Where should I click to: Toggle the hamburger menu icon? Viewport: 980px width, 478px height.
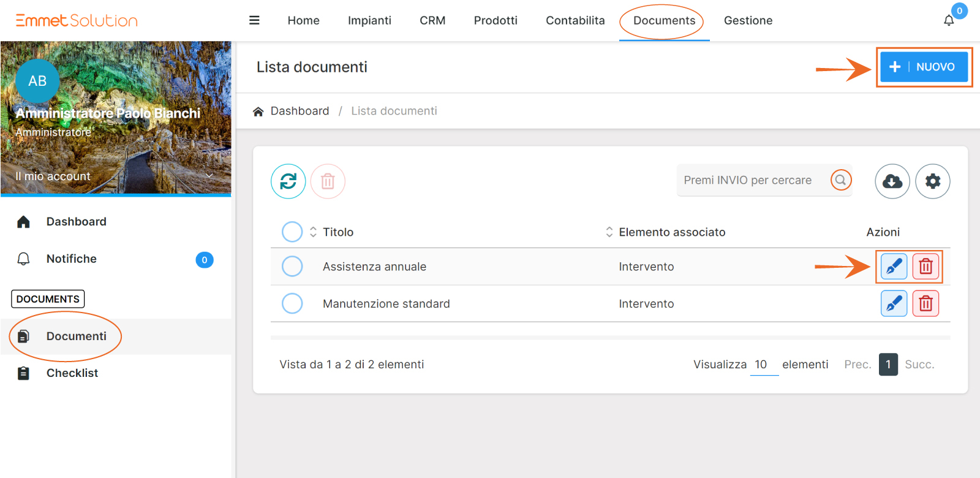pyautogui.click(x=254, y=20)
